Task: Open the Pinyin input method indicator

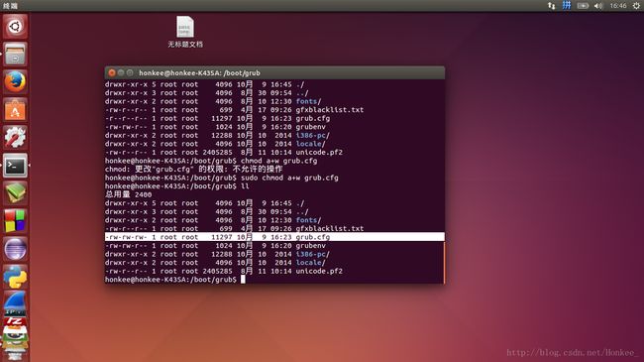Action: [x=567, y=6]
